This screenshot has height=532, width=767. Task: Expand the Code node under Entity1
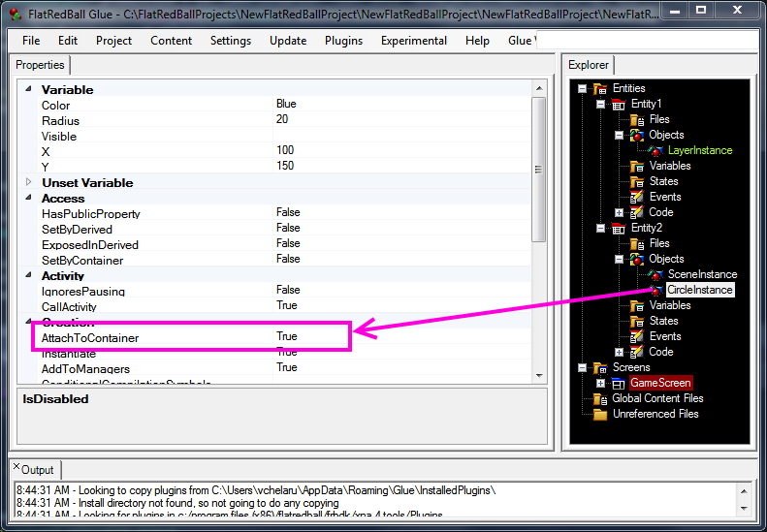620,212
